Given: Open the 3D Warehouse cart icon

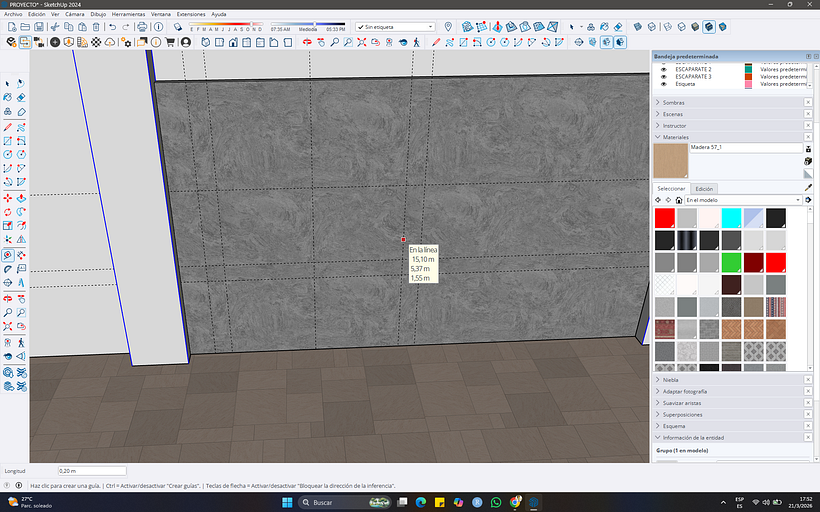Looking at the screenshot, I should coord(170,42).
